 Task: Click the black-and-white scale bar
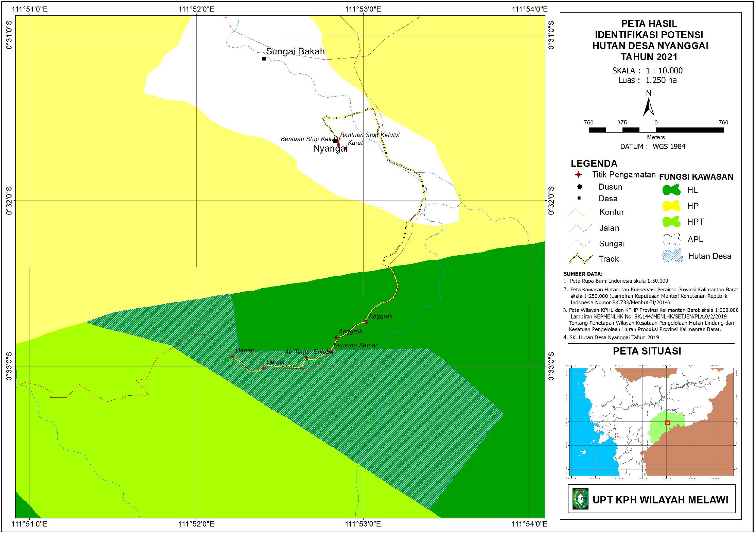click(x=656, y=130)
